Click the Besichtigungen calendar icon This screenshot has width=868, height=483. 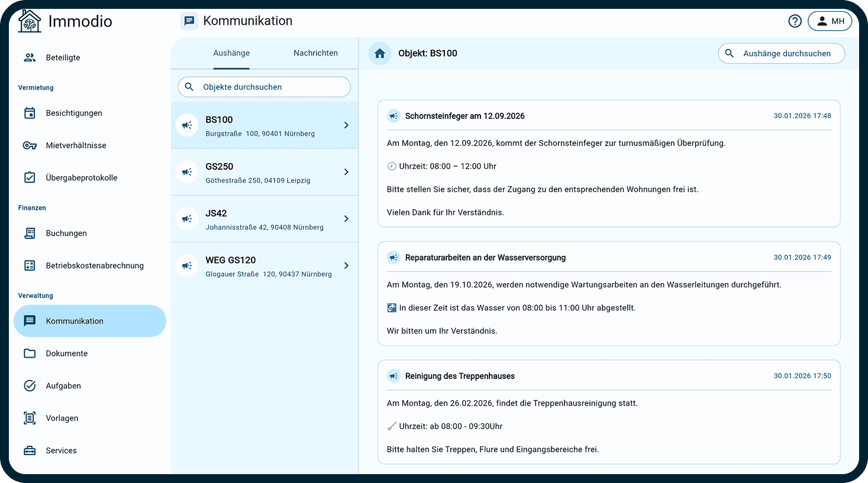coord(30,113)
